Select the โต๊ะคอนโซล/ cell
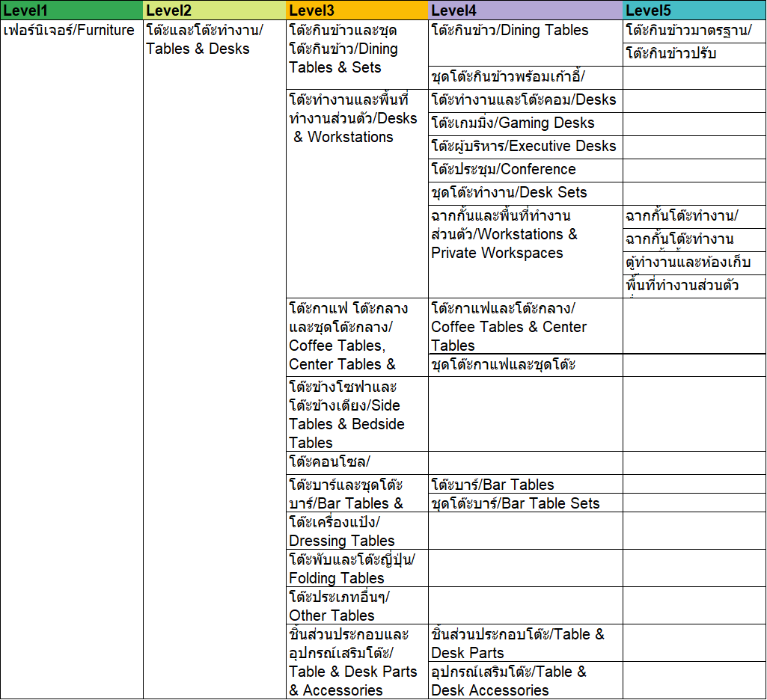This screenshot has width=767, height=700. (x=357, y=462)
